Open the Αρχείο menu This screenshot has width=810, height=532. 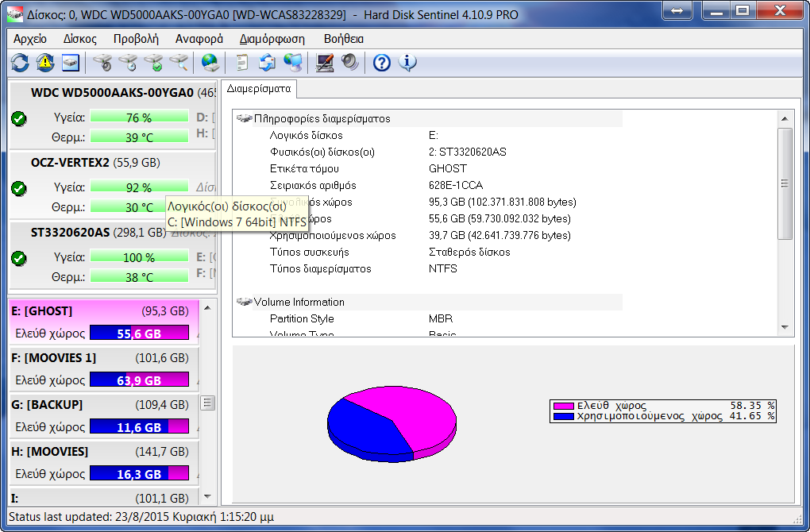click(x=30, y=39)
